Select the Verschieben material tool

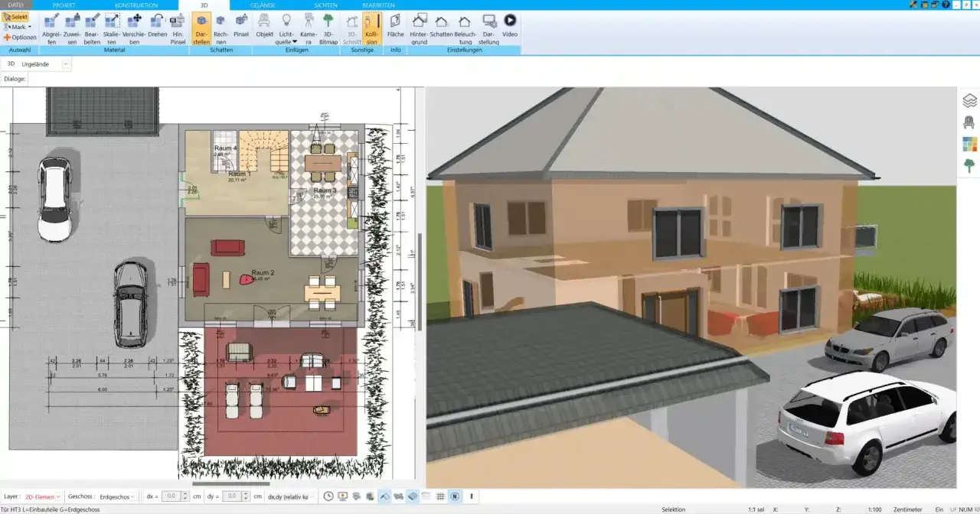click(x=134, y=29)
